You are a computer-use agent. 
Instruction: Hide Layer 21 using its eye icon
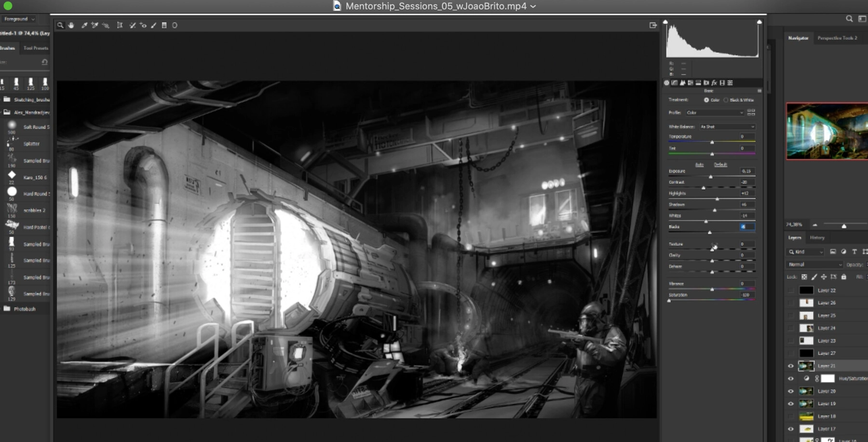click(x=790, y=366)
